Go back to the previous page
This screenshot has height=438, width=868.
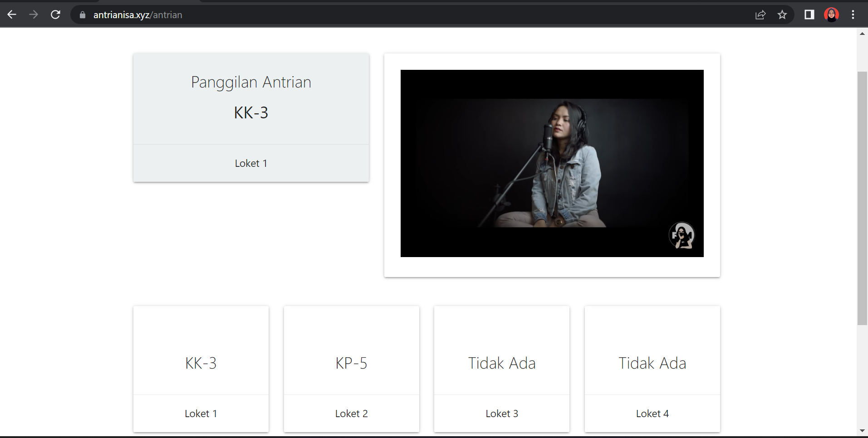click(12, 15)
